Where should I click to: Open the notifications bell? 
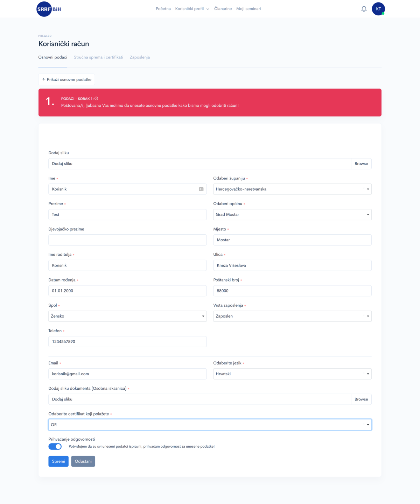(x=364, y=9)
